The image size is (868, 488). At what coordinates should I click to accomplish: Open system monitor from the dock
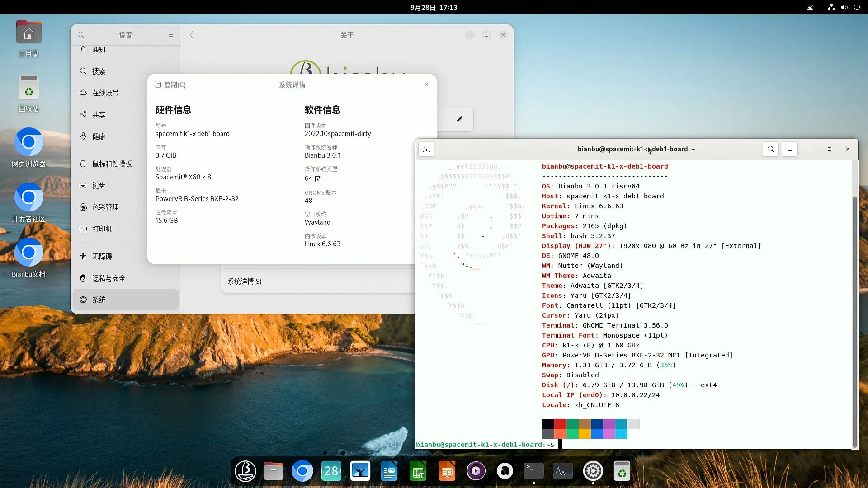tap(562, 472)
